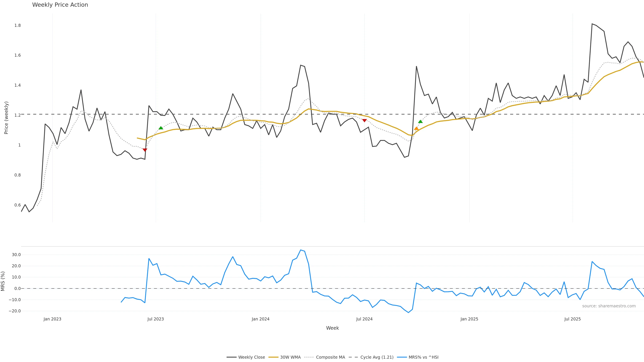Viewport: 644px width, 362px height.
Task: Click the Week x-axis title
Action: click(332, 328)
